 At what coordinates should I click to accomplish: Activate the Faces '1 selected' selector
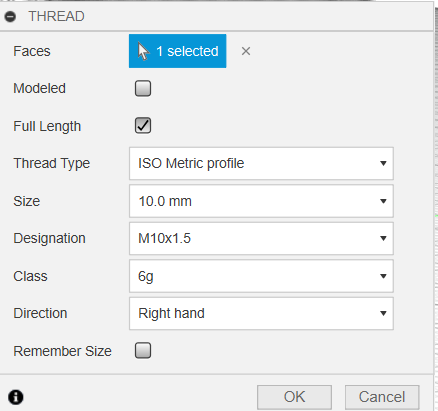click(x=178, y=51)
